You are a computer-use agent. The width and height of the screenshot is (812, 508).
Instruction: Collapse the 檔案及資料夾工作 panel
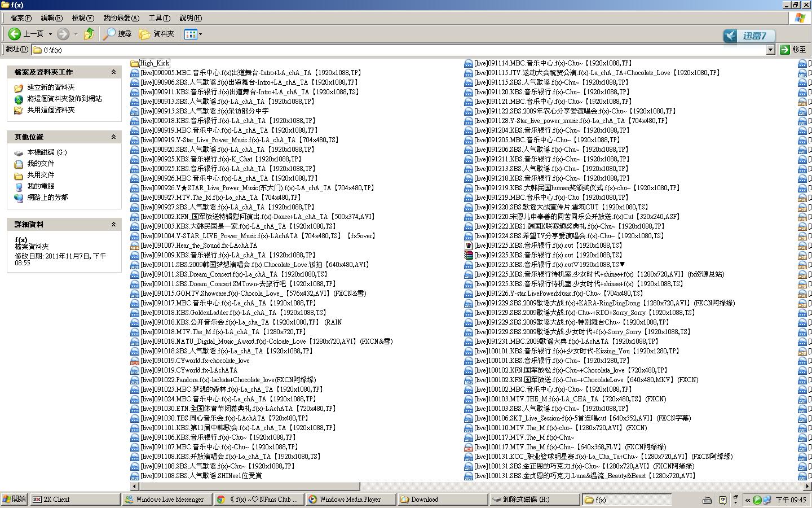tap(113, 72)
